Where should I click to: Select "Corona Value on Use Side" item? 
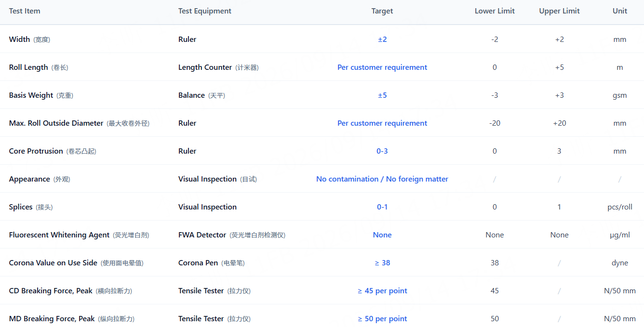point(76,263)
